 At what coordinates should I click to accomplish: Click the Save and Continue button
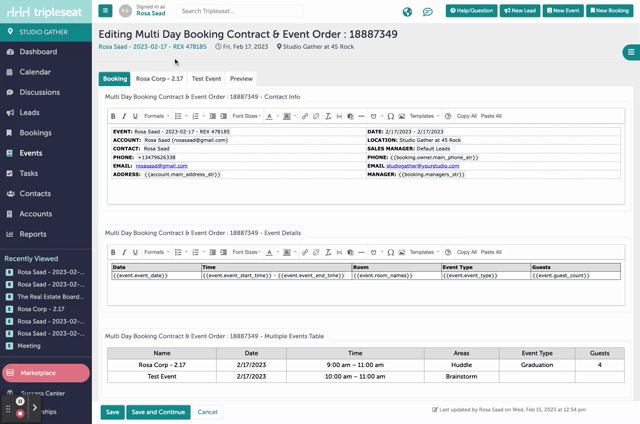(158, 412)
